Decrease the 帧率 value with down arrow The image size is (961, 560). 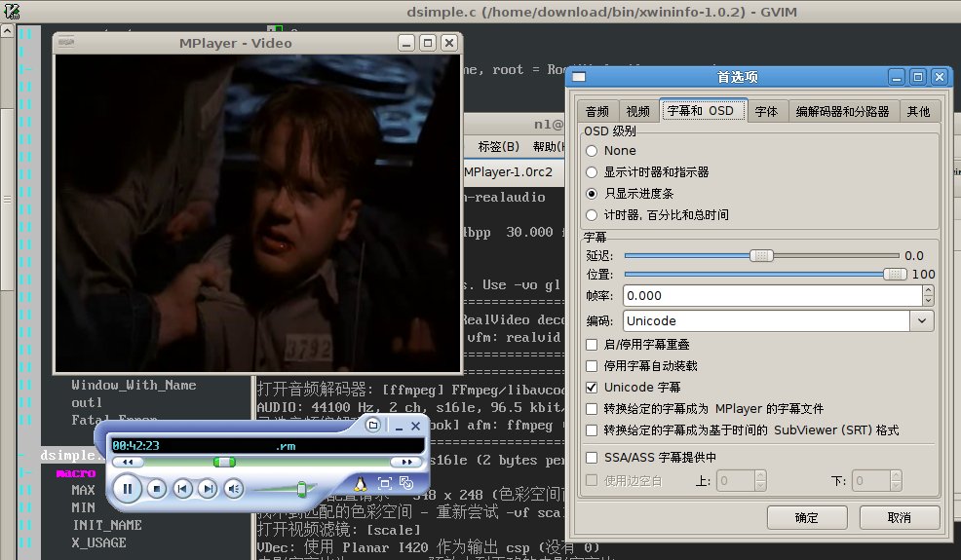929,301
